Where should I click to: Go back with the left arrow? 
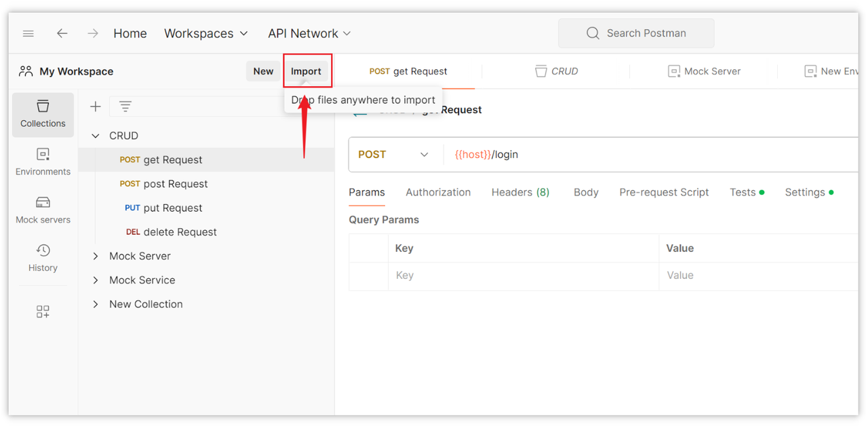click(x=62, y=33)
